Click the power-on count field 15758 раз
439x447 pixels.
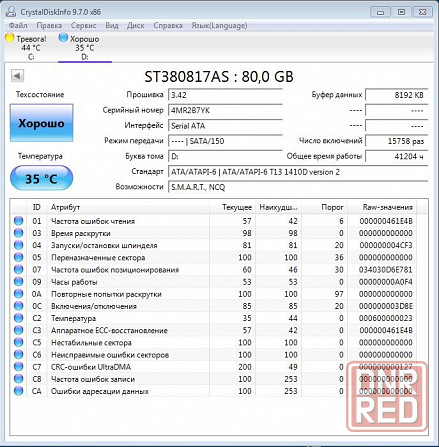point(397,141)
